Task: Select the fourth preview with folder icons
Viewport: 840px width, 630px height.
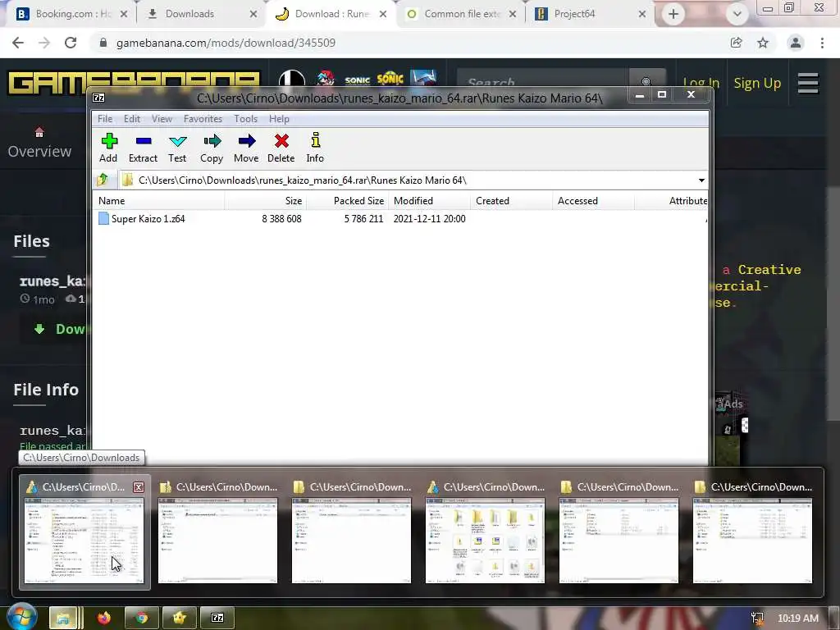Action: [486, 532]
